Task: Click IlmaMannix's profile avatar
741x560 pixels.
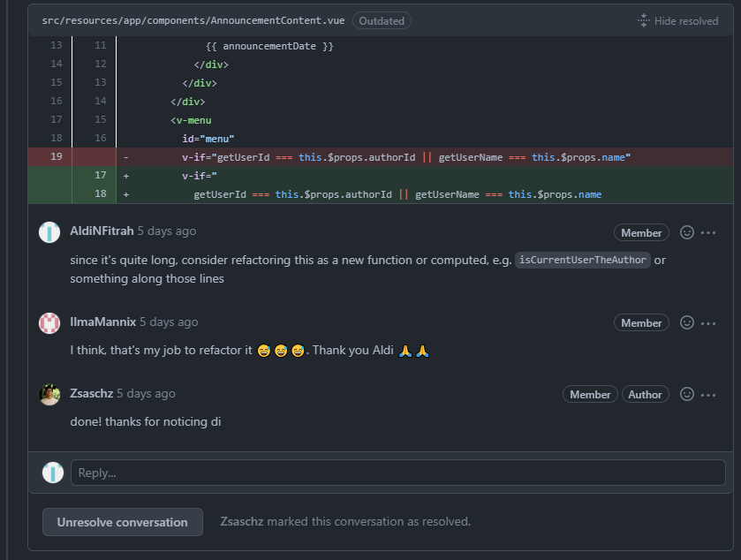Action: click(x=51, y=322)
